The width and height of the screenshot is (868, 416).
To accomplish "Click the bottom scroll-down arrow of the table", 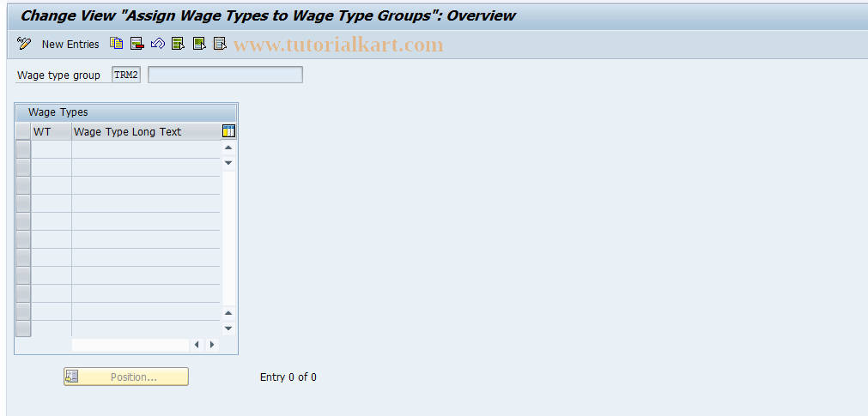I will click(x=228, y=329).
